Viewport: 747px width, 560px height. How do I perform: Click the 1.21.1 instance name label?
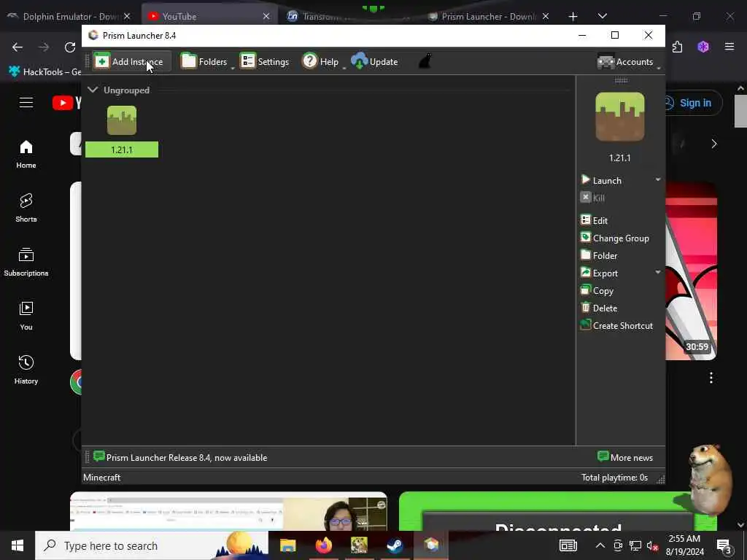[122, 149]
